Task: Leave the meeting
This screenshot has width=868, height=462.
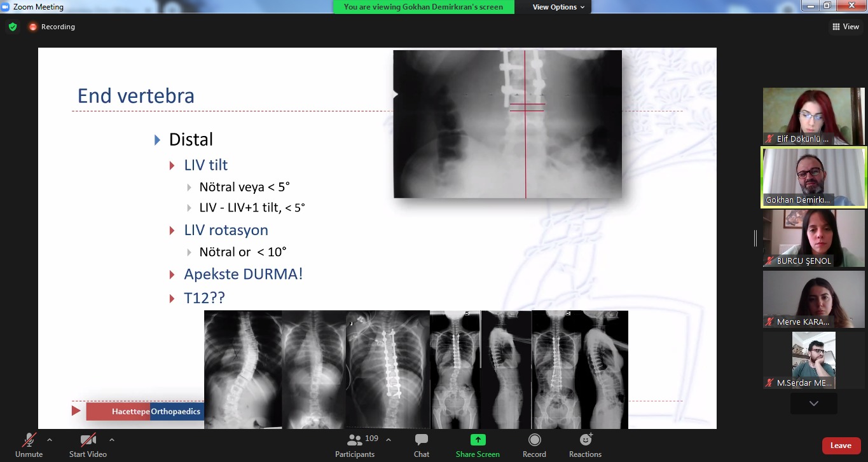Action: 841,445
